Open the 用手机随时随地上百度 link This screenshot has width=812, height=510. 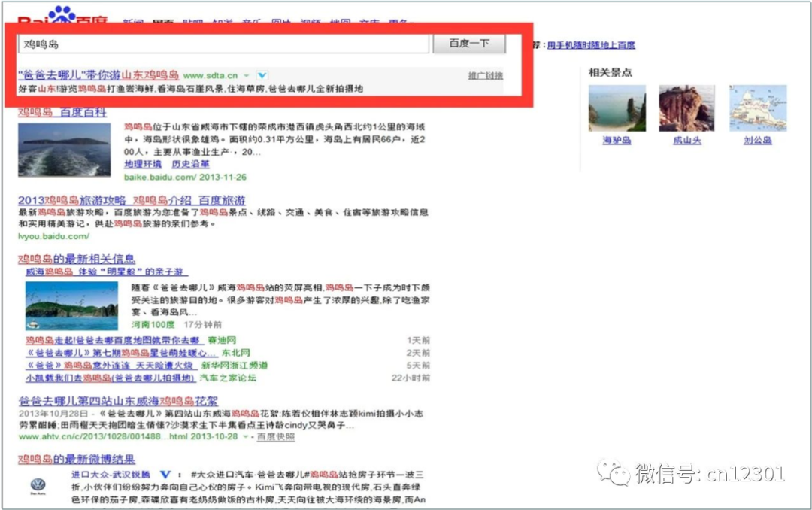click(591, 45)
